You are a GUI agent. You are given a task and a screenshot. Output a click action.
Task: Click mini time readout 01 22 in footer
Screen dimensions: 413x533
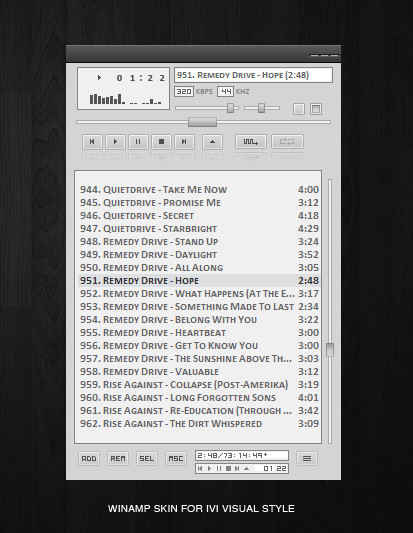click(x=275, y=468)
